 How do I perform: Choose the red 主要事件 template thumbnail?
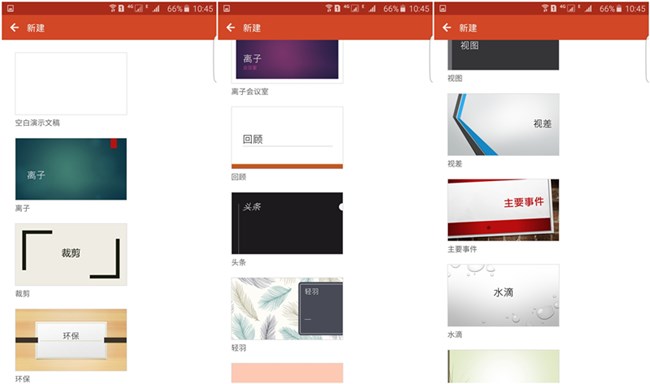pyautogui.click(x=503, y=210)
